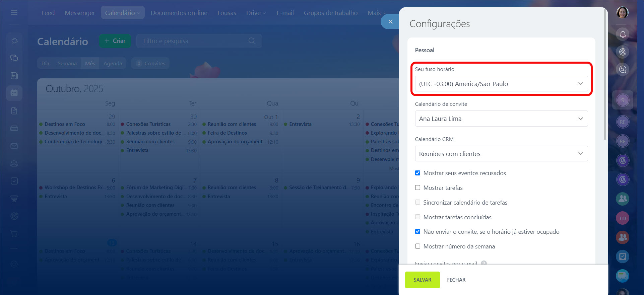Switch to the Semana view tab
This screenshot has width=644, height=295.
(x=67, y=64)
